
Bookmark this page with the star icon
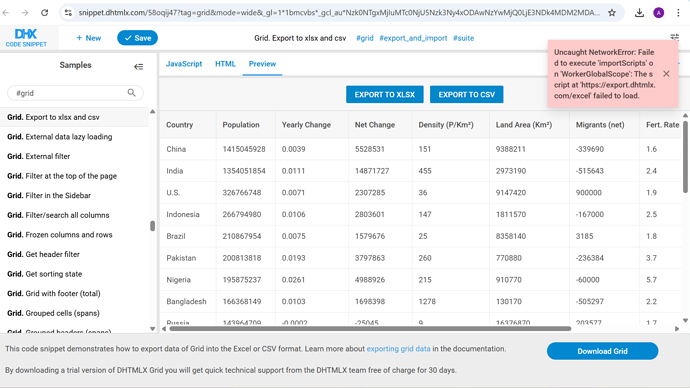coord(612,13)
